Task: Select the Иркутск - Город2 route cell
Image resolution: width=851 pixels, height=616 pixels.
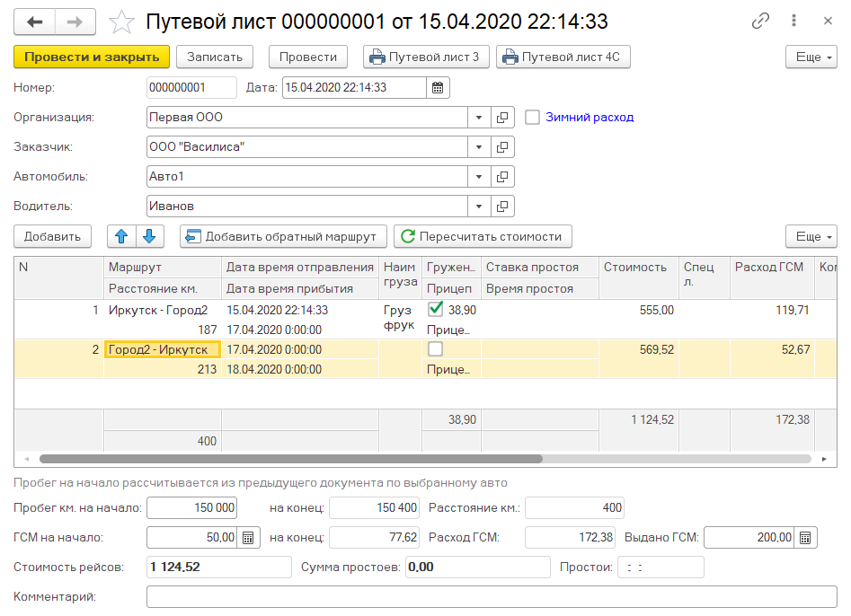Action: (x=163, y=310)
